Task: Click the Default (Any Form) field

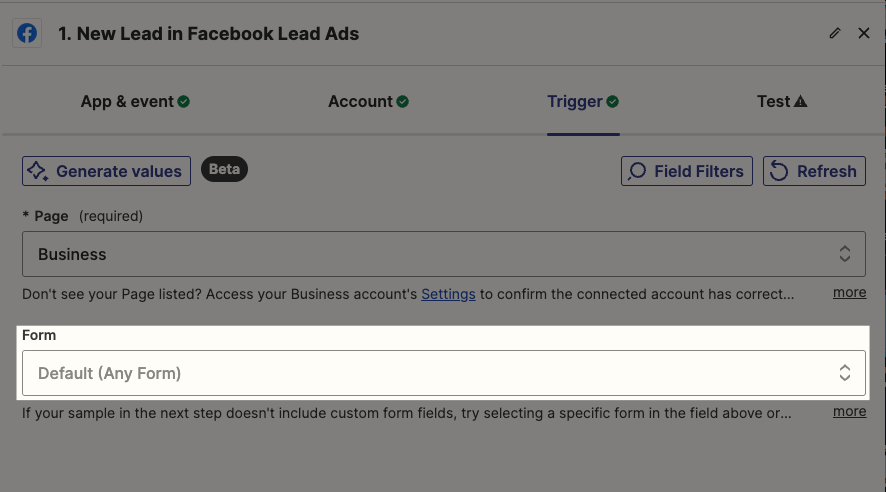Action: coord(400,373)
